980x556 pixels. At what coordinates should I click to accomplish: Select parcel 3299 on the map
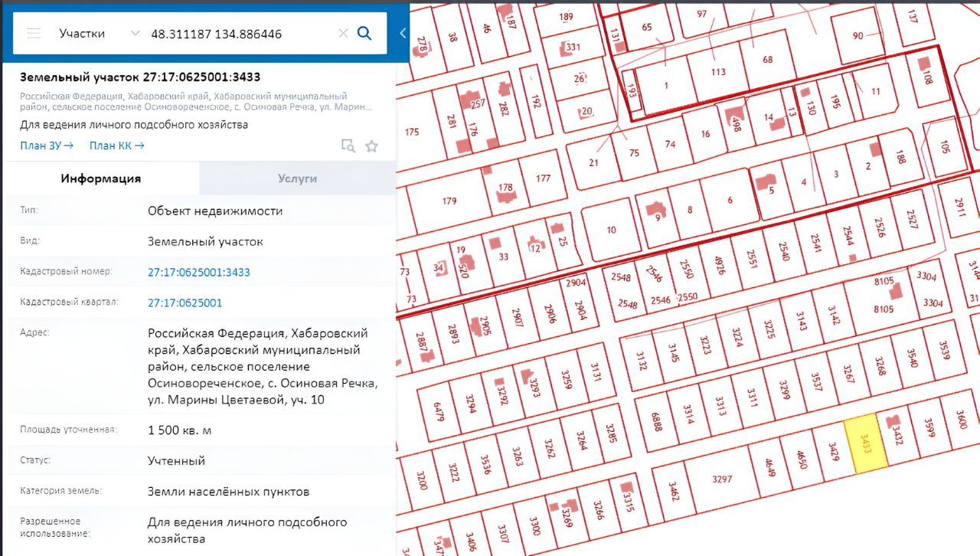coord(784,391)
